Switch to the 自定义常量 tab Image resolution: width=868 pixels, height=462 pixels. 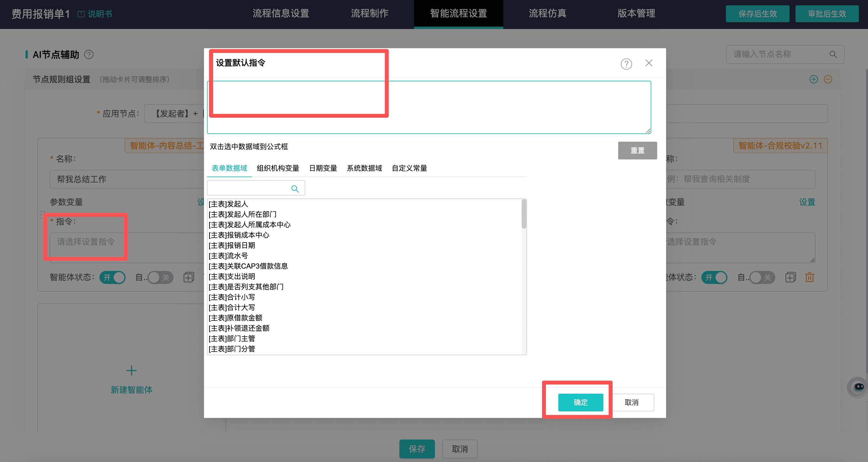tap(409, 168)
